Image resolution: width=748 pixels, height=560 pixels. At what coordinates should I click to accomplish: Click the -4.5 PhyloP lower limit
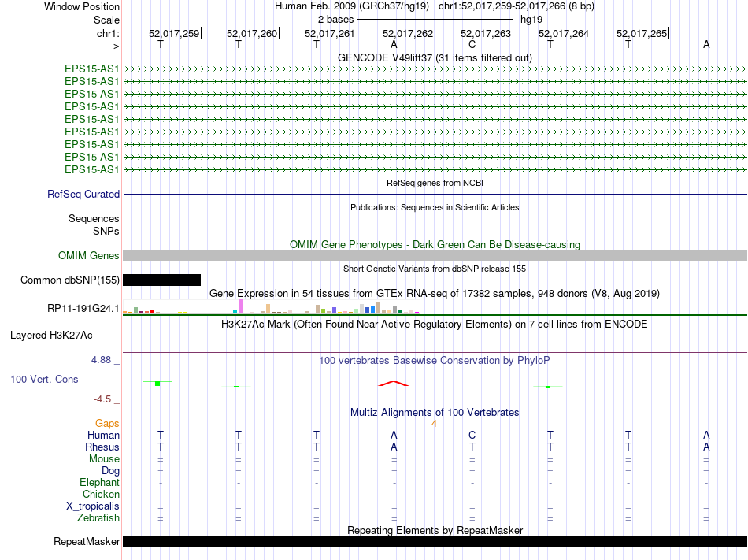(102, 399)
